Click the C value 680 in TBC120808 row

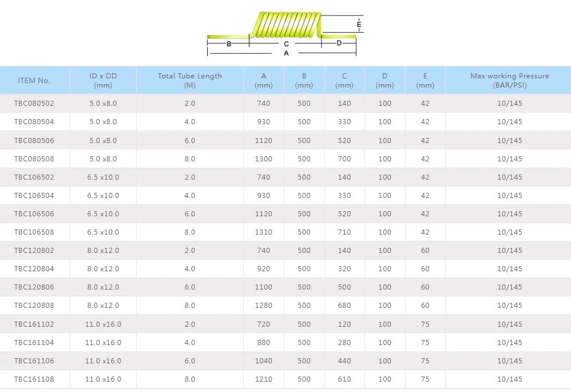[344, 305]
